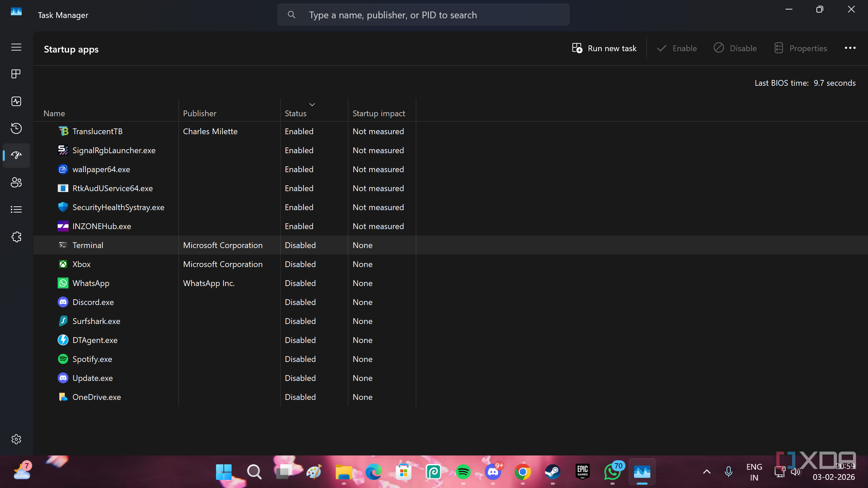Open Task Manager settings gear
This screenshot has height=488, width=868.
click(16, 439)
